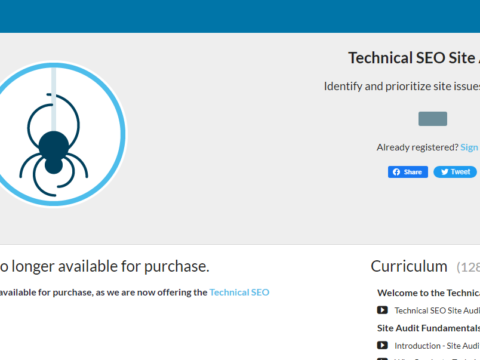The image size is (480, 360).
Task: Click video icon next to Introduction - Site Audit lesson
Action: click(x=382, y=345)
